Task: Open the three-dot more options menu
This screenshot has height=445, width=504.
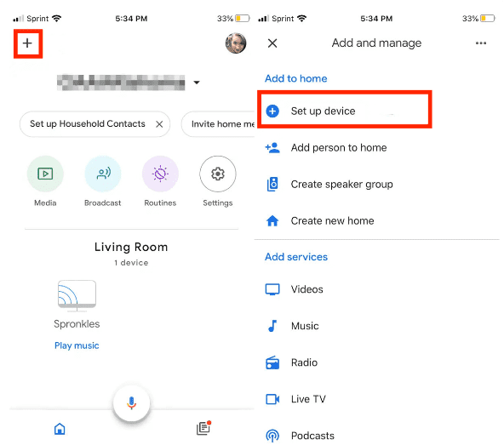Action: pos(481,43)
